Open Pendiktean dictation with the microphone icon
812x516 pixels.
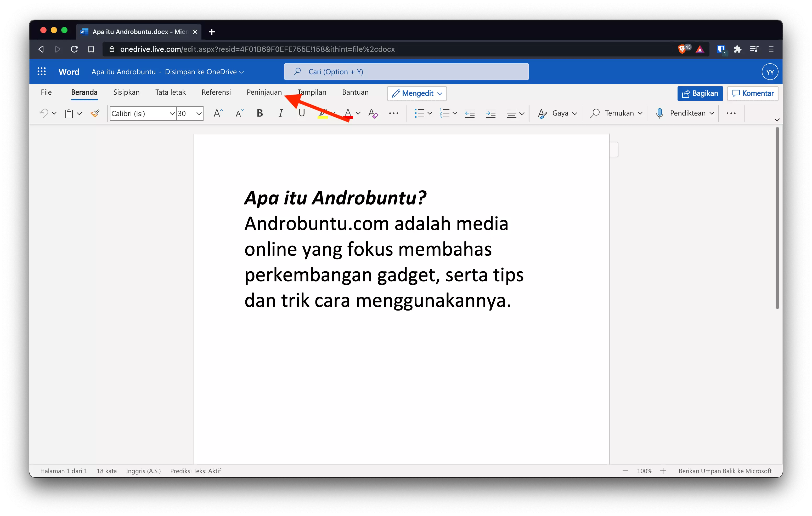click(x=659, y=113)
